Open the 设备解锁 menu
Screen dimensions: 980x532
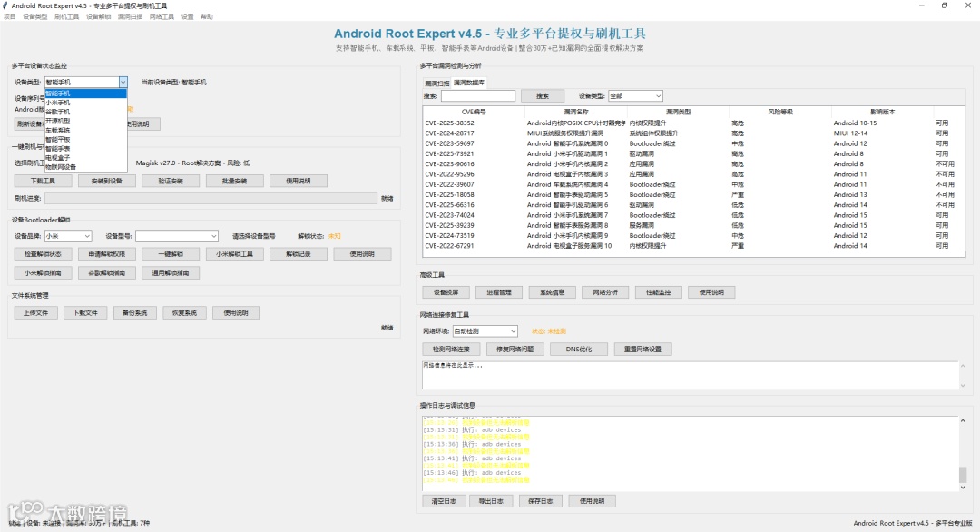coord(98,17)
